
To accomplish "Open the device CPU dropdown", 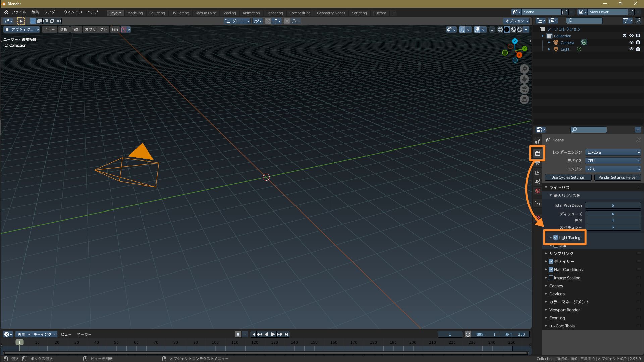I will [613, 161].
